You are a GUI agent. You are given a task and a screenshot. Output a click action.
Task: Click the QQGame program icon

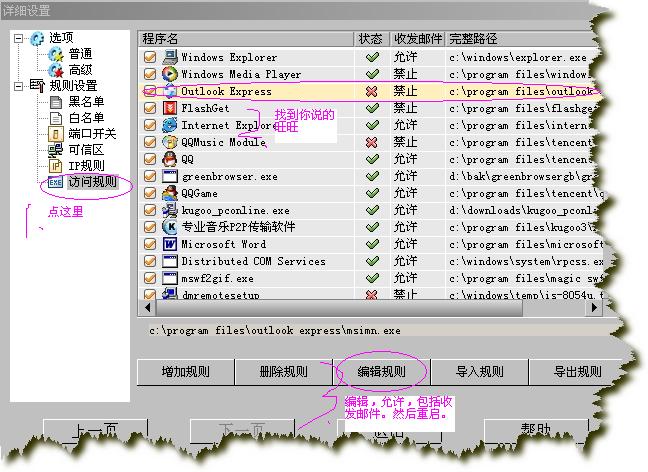pyautogui.click(x=170, y=193)
